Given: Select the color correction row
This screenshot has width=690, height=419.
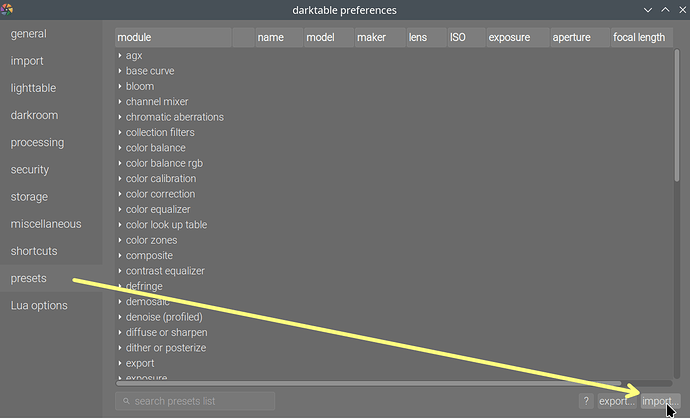Looking at the screenshot, I should [394, 194].
